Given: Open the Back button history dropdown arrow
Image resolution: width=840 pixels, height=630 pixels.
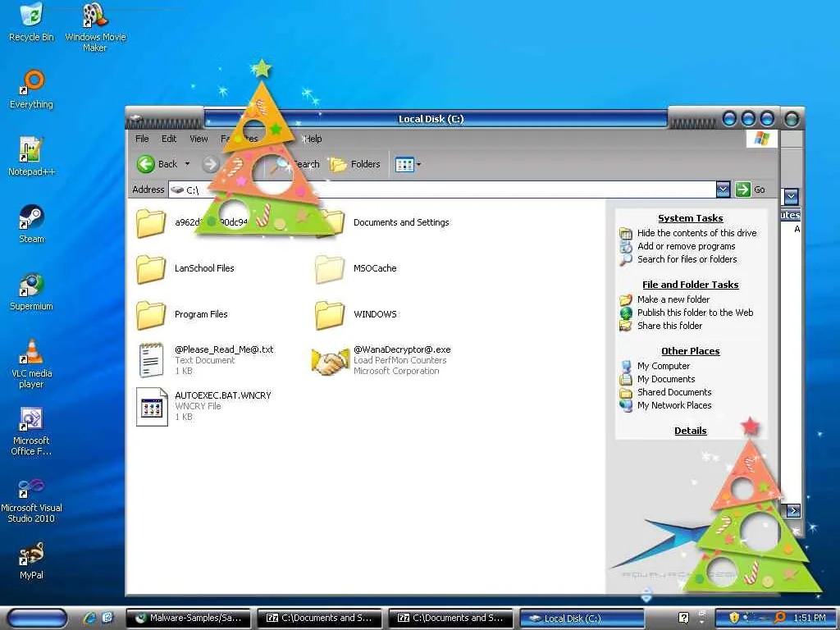Looking at the screenshot, I should [x=187, y=164].
